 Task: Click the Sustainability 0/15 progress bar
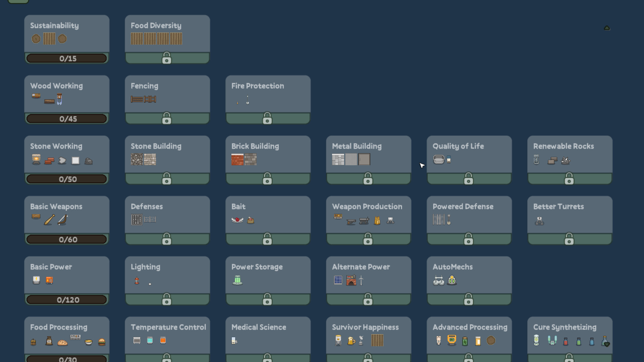click(x=67, y=58)
